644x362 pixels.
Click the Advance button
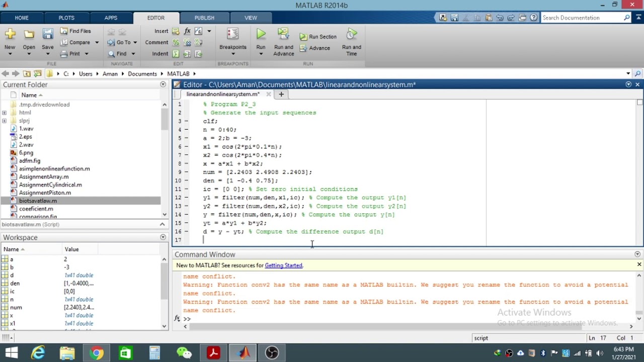(x=315, y=48)
